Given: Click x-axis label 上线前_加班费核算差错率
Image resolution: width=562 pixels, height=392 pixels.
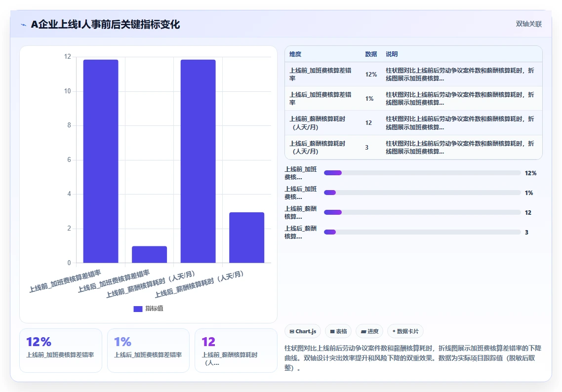Looking at the screenshot, I should click(65, 282).
